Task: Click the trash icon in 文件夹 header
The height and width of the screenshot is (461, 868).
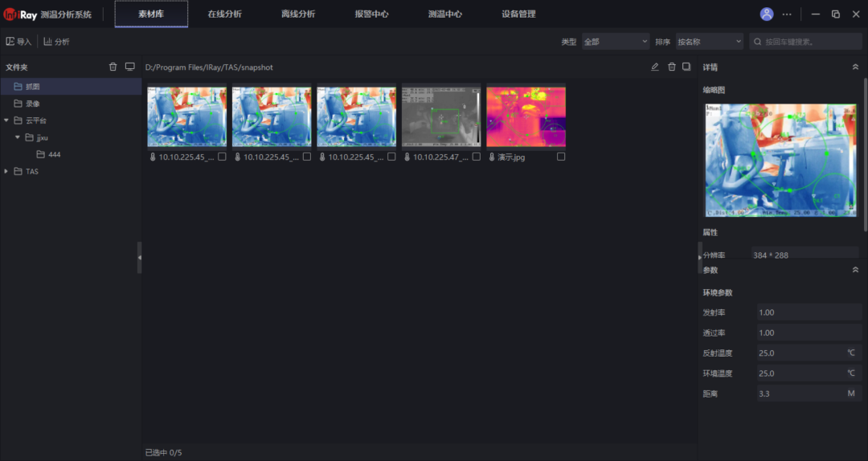Action: (113, 67)
